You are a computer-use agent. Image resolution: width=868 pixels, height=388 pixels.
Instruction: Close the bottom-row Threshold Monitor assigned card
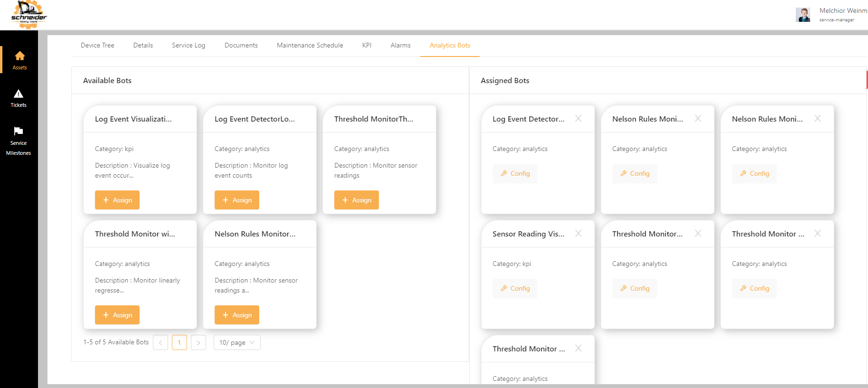(578, 348)
